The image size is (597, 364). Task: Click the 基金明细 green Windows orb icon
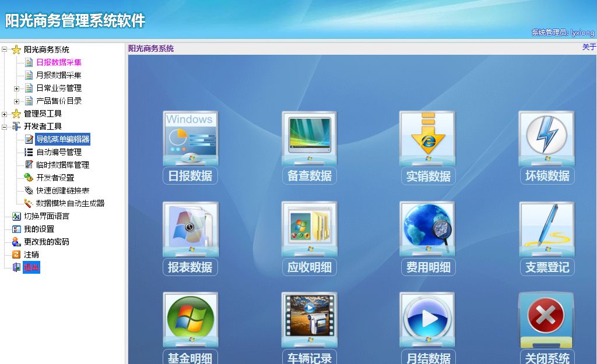point(191,320)
